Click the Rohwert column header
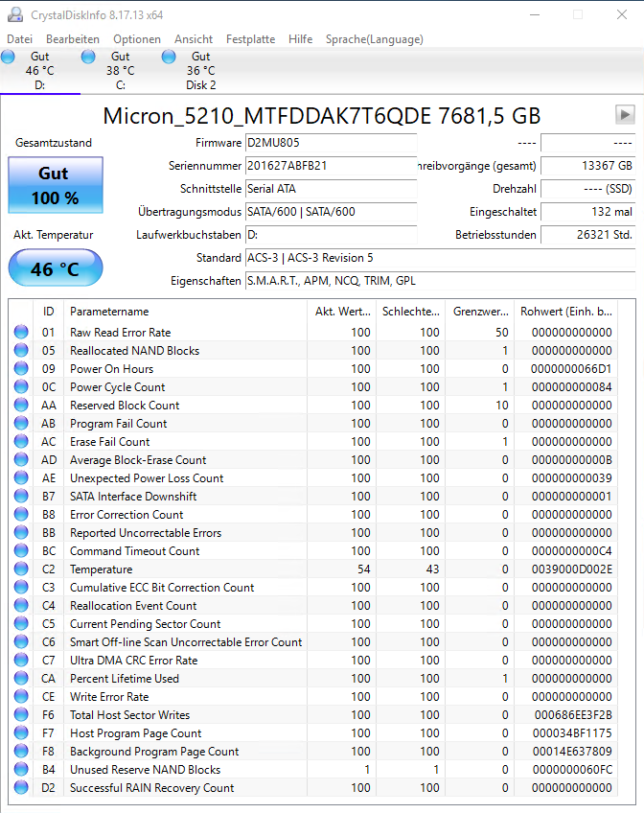This screenshot has height=813, width=644. [566, 311]
